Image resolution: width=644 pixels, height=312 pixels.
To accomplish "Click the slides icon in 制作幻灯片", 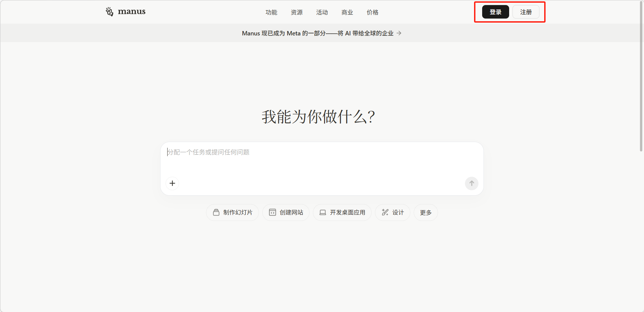I will click(216, 212).
